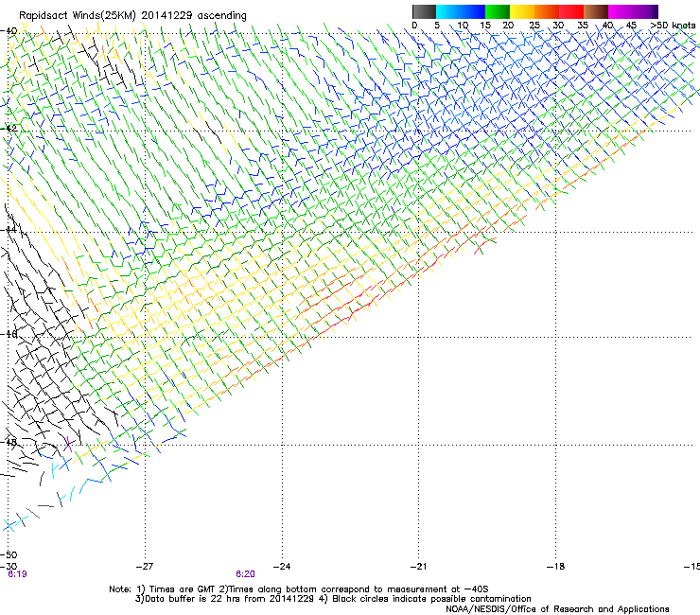Click the legend label '0'
Viewport: 700px width, 615px height.
[x=414, y=26]
